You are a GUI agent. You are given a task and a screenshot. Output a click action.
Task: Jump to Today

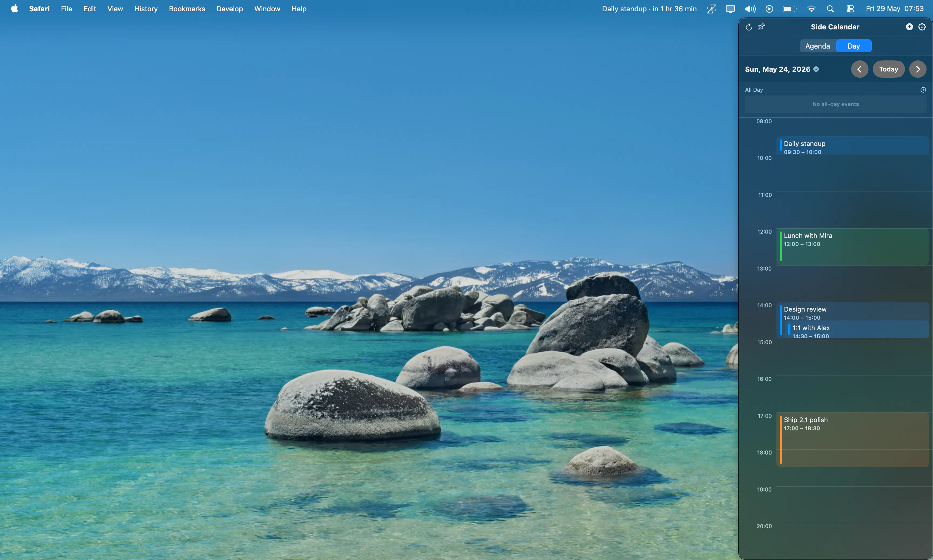tap(888, 69)
